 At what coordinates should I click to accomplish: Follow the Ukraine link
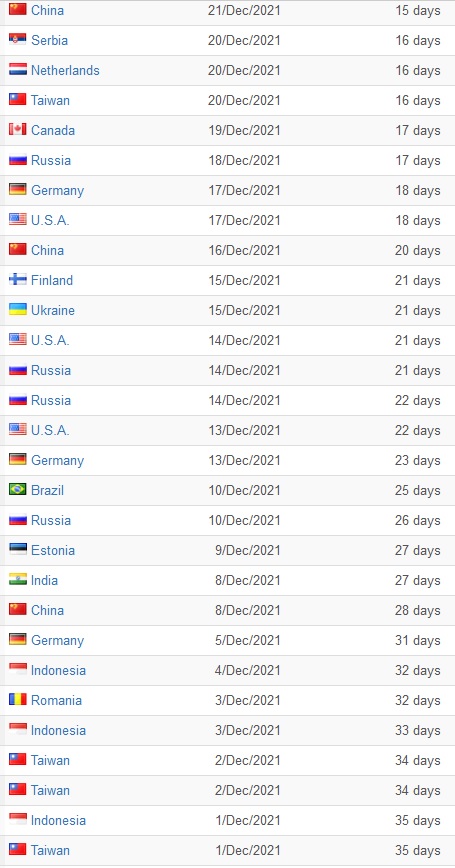53,310
